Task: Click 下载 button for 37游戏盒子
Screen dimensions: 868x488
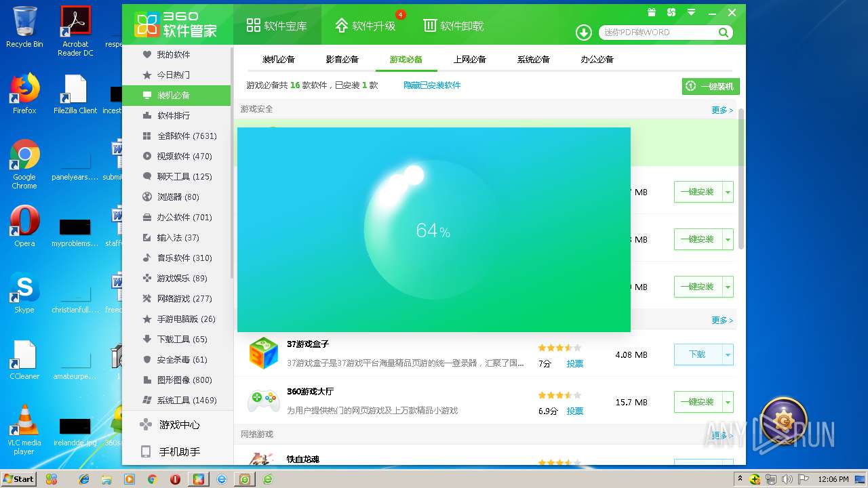Action: pyautogui.click(x=698, y=354)
